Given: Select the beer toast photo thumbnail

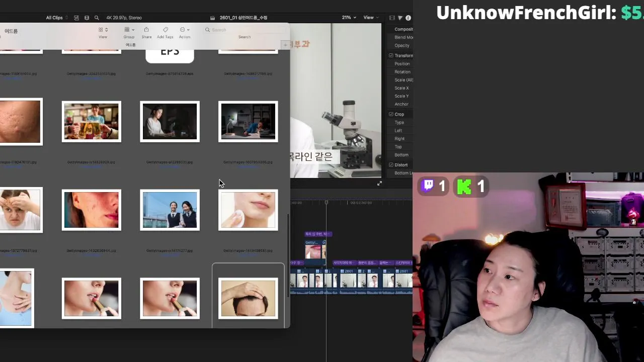Looking at the screenshot, I should click(x=92, y=122).
